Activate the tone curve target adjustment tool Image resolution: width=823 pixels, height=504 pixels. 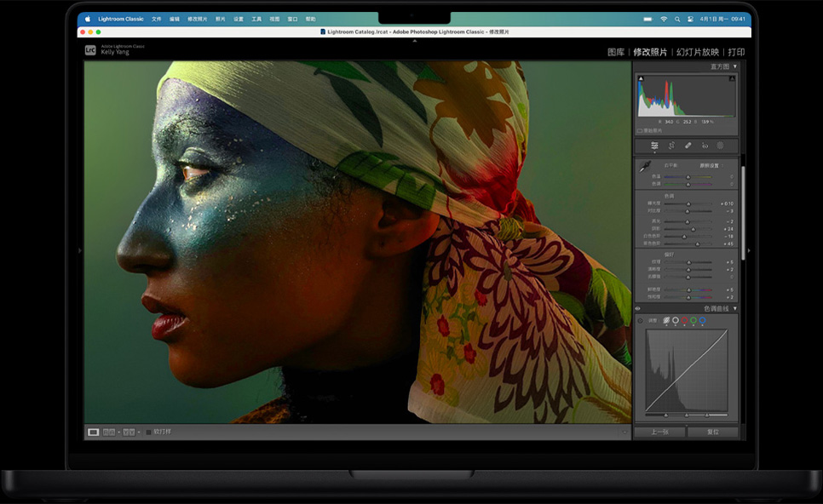pyautogui.click(x=641, y=320)
